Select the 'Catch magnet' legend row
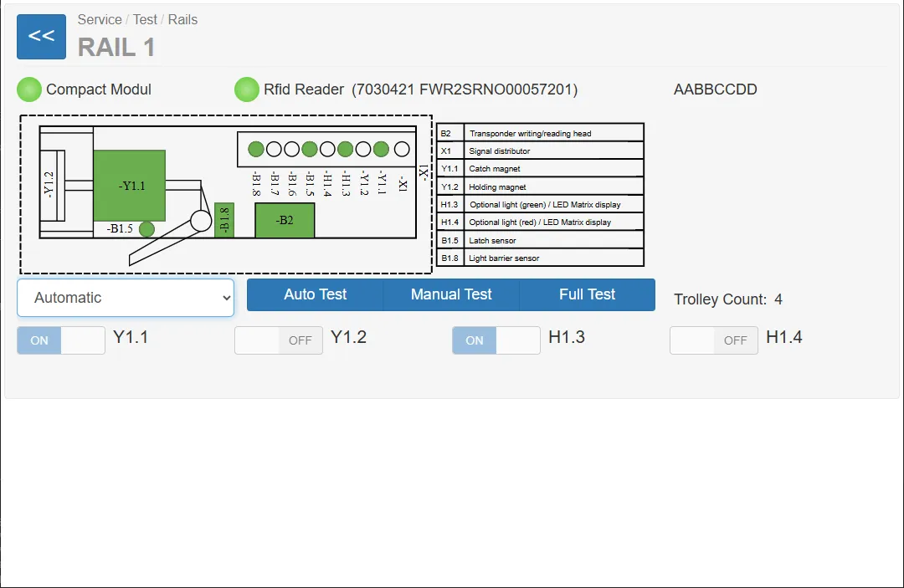The image size is (904, 588). tap(540, 169)
